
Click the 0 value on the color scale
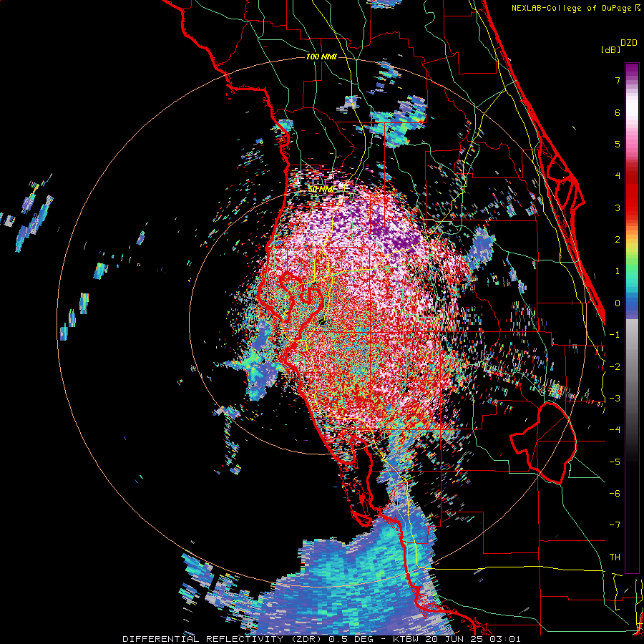[x=618, y=303]
